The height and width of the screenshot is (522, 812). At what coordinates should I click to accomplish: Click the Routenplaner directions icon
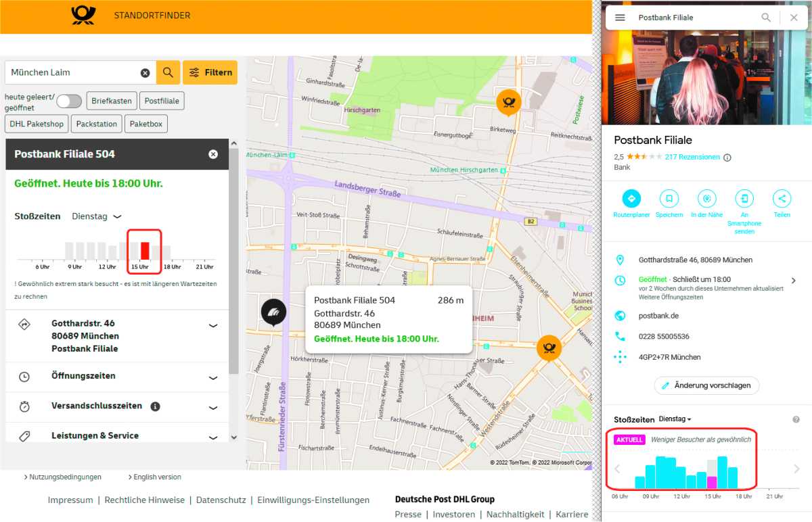pyautogui.click(x=631, y=198)
